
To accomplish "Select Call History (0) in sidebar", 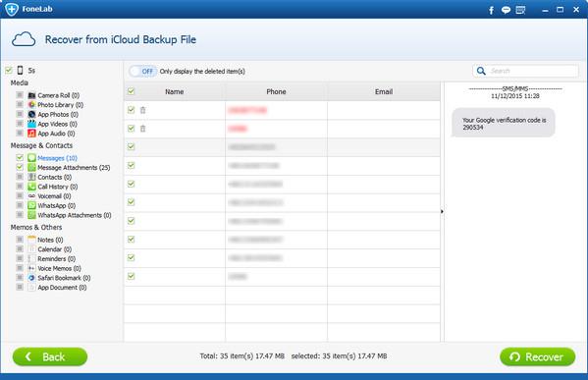I will point(57,187).
